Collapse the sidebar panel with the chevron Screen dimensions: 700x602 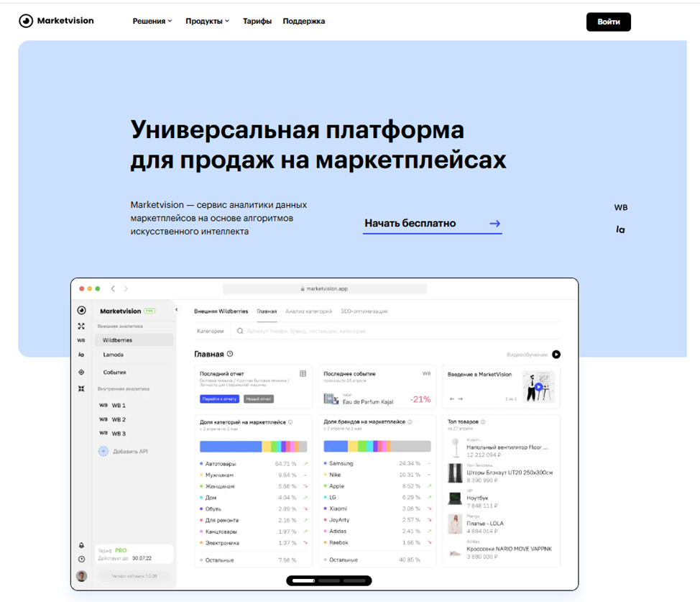(176, 310)
